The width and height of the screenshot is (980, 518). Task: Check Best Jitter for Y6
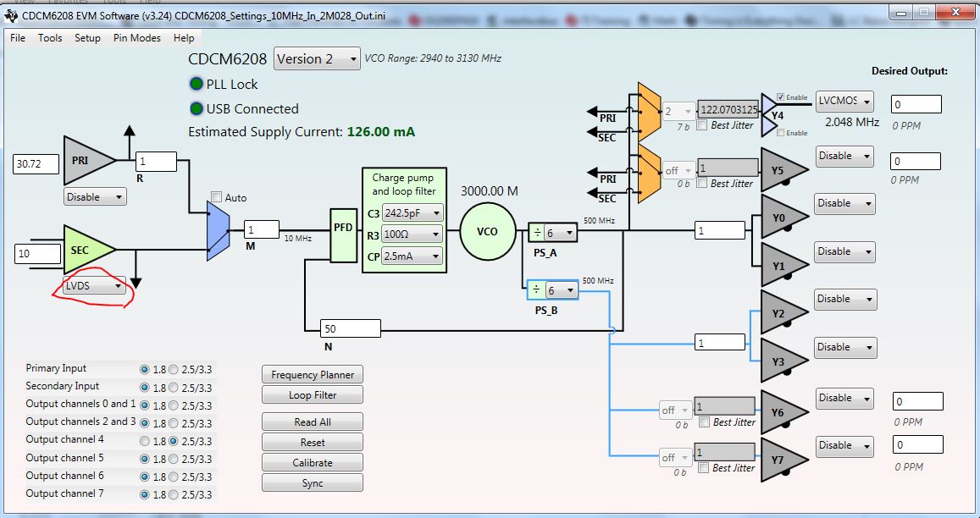click(x=705, y=422)
